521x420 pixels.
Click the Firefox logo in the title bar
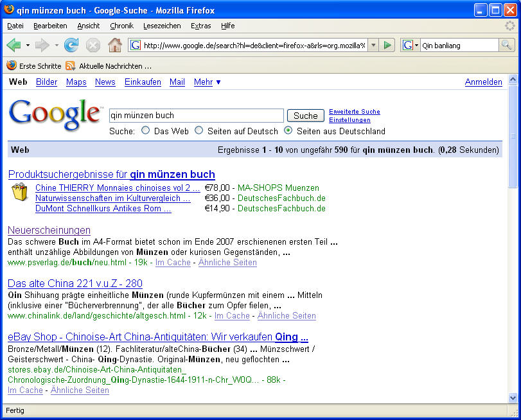pyautogui.click(x=9, y=9)
